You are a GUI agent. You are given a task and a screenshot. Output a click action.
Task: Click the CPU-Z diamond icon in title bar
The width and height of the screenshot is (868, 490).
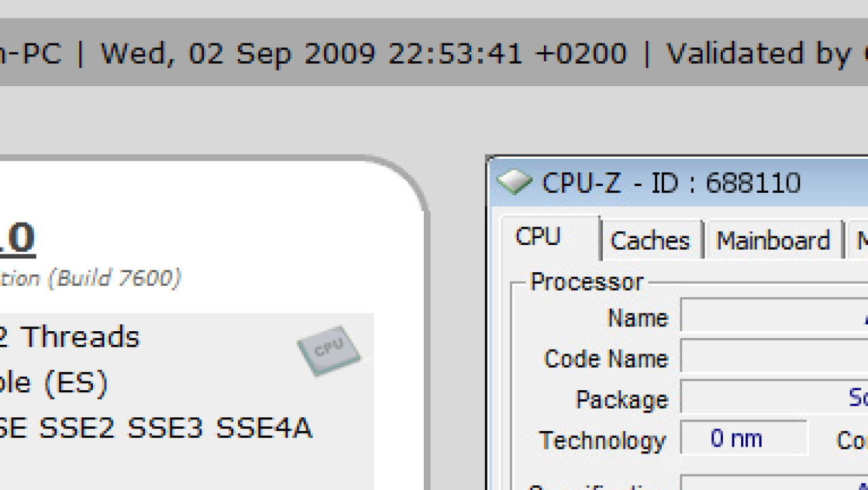point(515,182)
